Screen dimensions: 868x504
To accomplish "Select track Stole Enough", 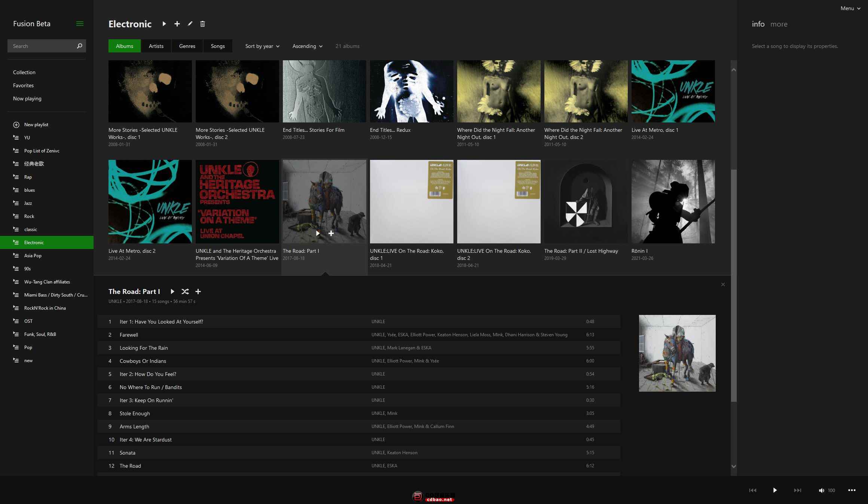I will (x=359, y=413).
